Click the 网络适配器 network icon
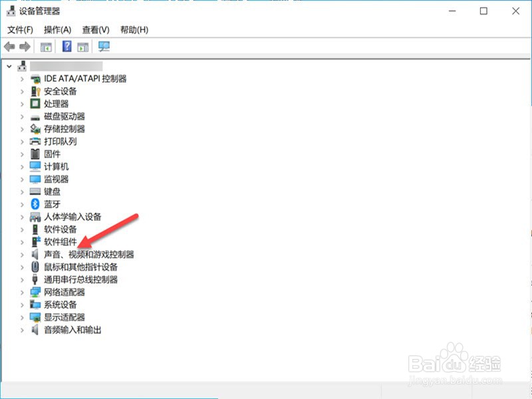Screen dimensions: 532x399 coord(35,292)
